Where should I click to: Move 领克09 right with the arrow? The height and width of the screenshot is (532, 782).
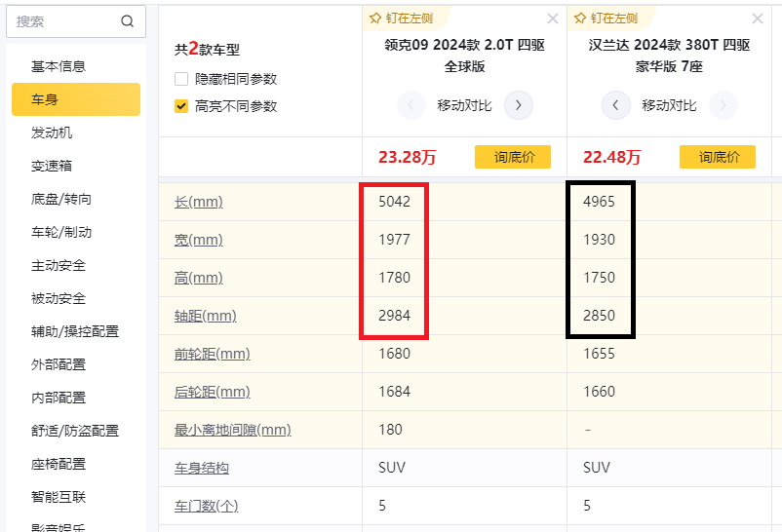coord(519,105)
